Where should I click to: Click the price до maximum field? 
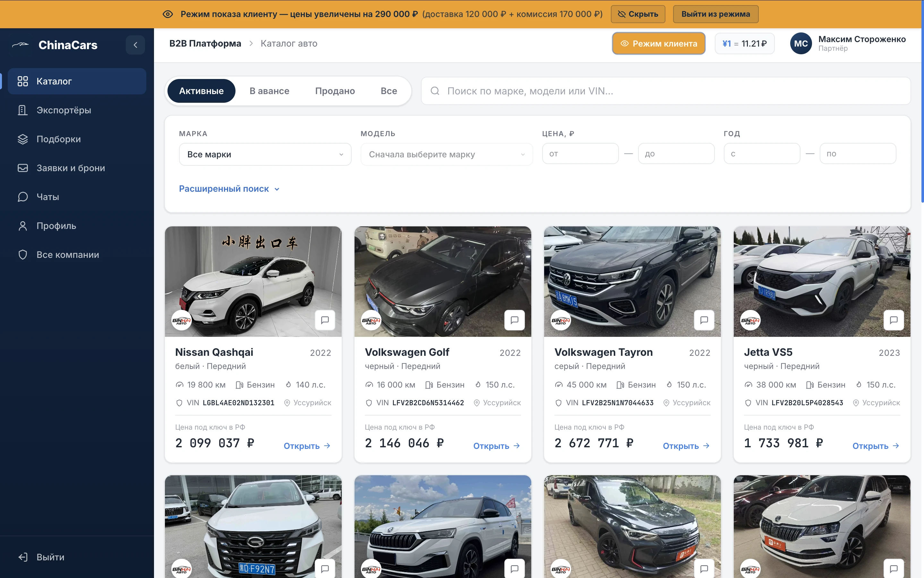click(676, 154)
